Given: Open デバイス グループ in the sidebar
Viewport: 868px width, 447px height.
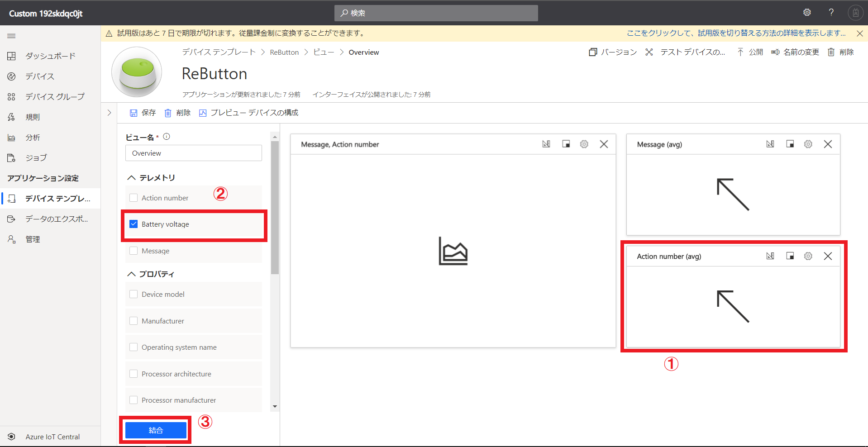Looking at the screenshot, I should pos(50,96).
